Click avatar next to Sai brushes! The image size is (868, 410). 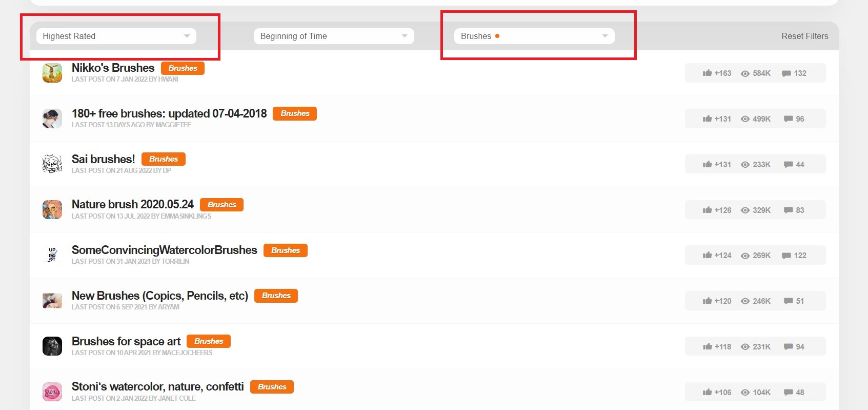click(52, 164)
